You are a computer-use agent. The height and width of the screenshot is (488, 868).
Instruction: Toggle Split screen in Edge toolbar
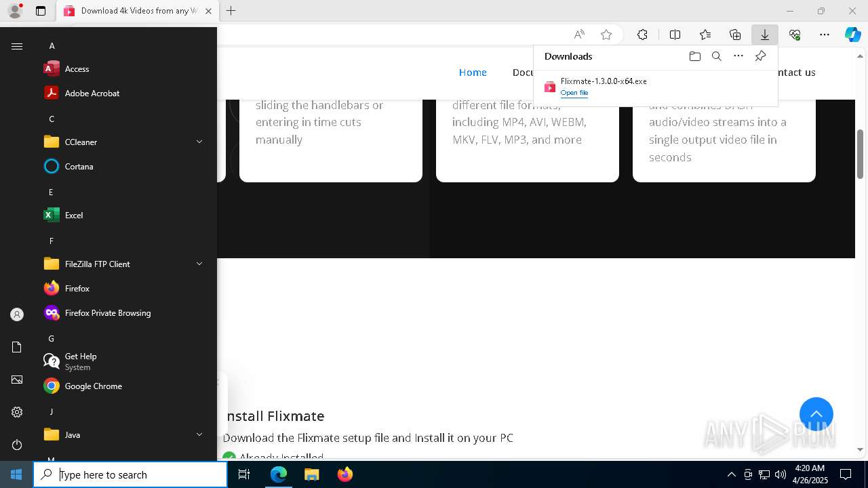(x=675, y=35)
